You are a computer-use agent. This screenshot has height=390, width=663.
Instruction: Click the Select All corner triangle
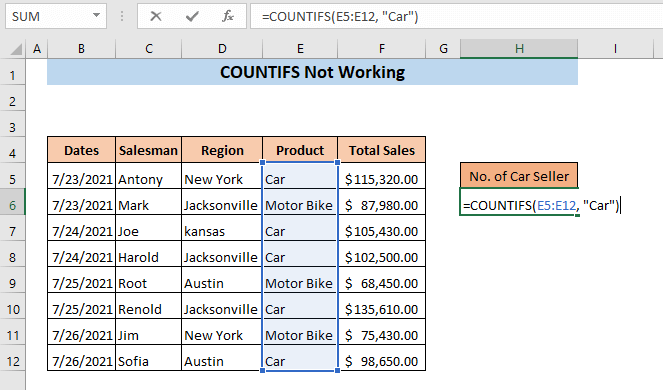pyautogui.click(x=16, y=49)
